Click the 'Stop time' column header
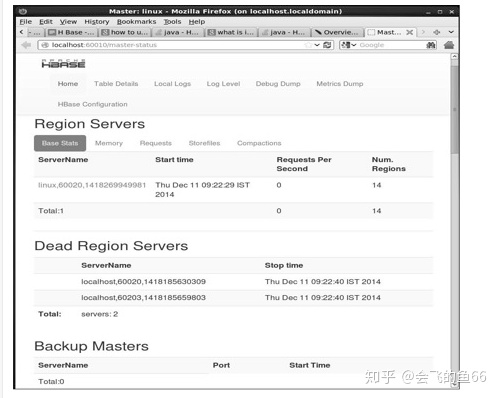Screen dimensions: 499x398 click(x=284, y=265)
